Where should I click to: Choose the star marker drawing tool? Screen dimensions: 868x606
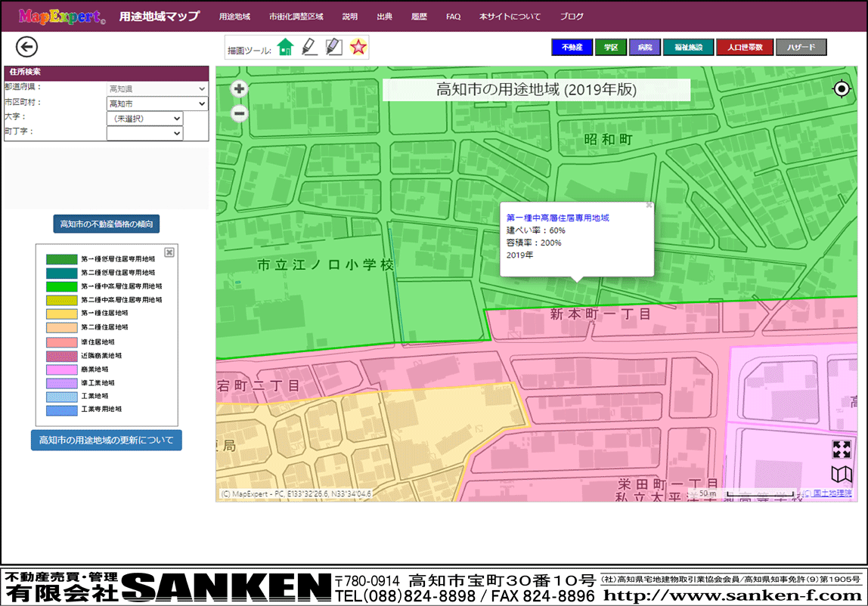pyautogui.click(x=358, y=48)
